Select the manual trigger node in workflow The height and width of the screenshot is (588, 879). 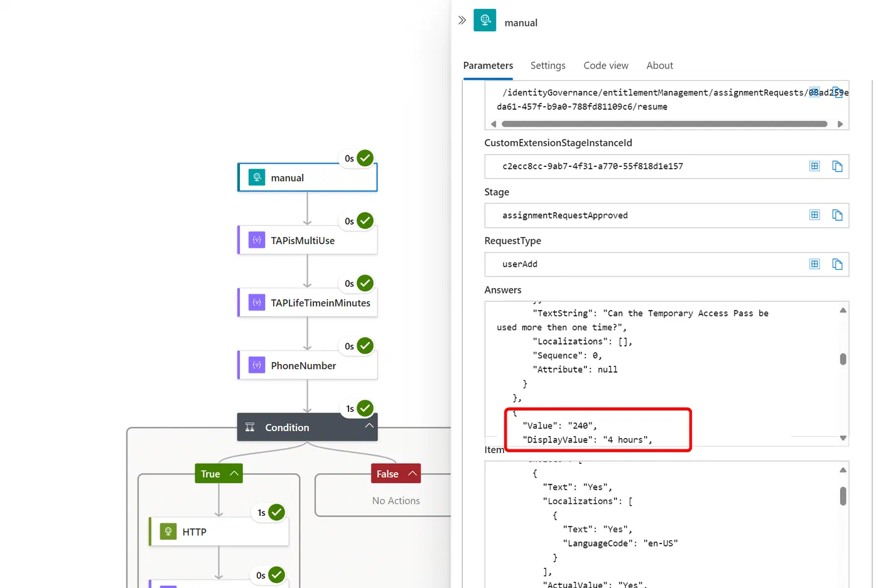pyautogui.click(x=307, y=178)
